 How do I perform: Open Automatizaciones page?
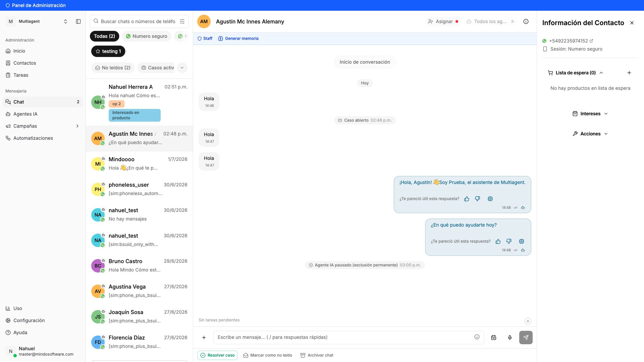[x=43, y=138]
